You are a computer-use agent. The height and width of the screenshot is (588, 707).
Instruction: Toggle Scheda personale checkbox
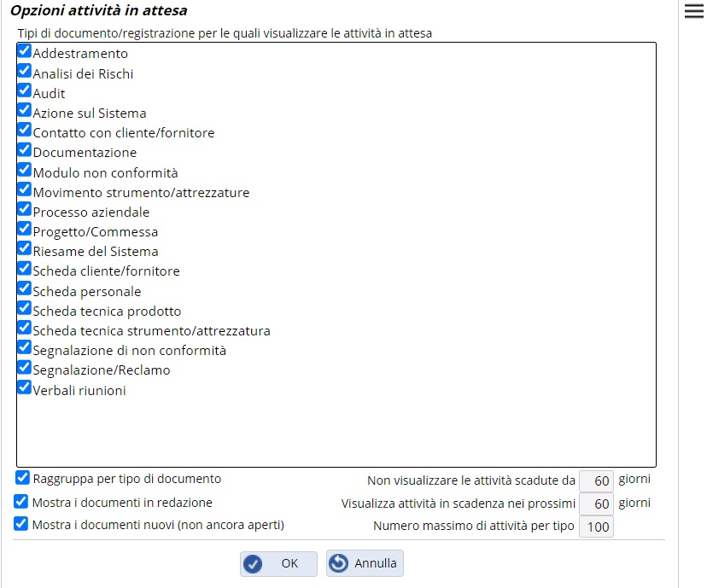click(25, 289)
